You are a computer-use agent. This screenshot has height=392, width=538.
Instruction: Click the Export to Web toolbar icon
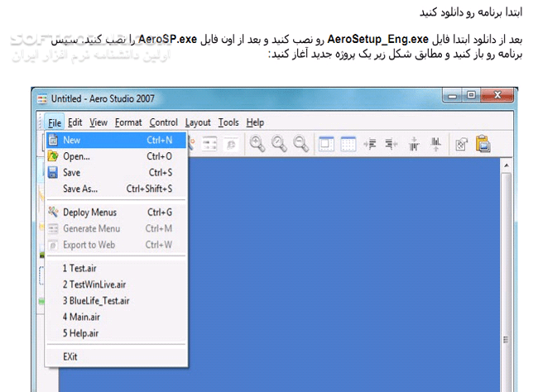(x=231, y=144)
